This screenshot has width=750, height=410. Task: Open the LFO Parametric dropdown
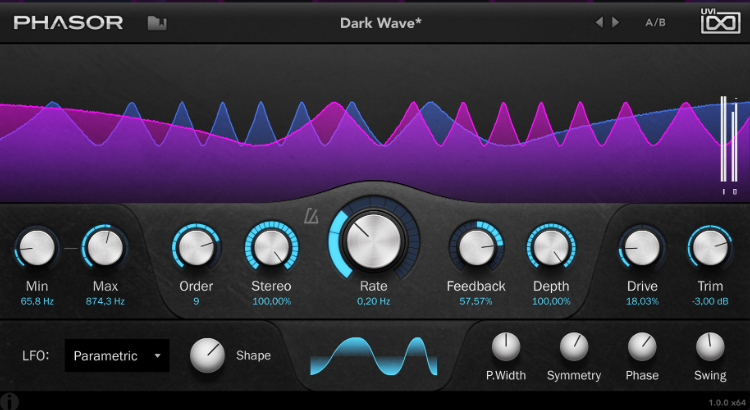(x=117, y=355)
